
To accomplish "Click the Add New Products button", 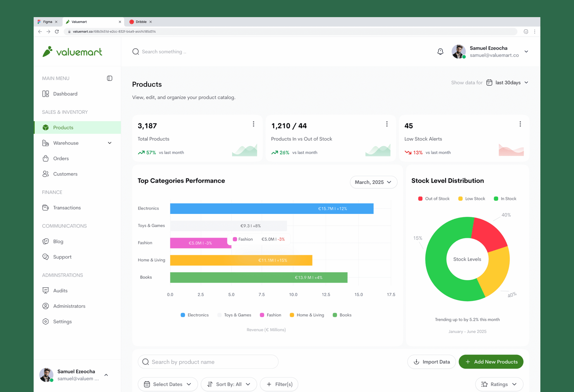I will click(x=491, y=362).
